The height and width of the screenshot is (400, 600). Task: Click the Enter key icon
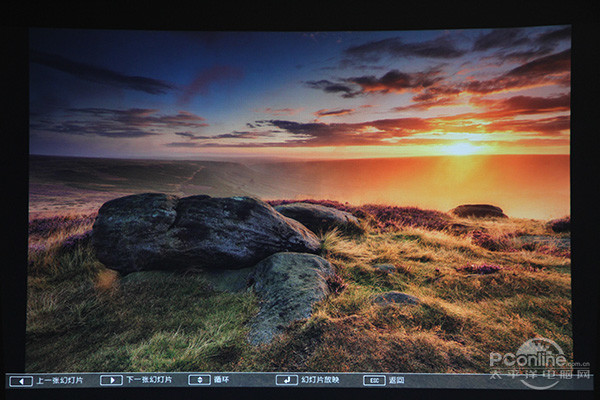(286, 380)
